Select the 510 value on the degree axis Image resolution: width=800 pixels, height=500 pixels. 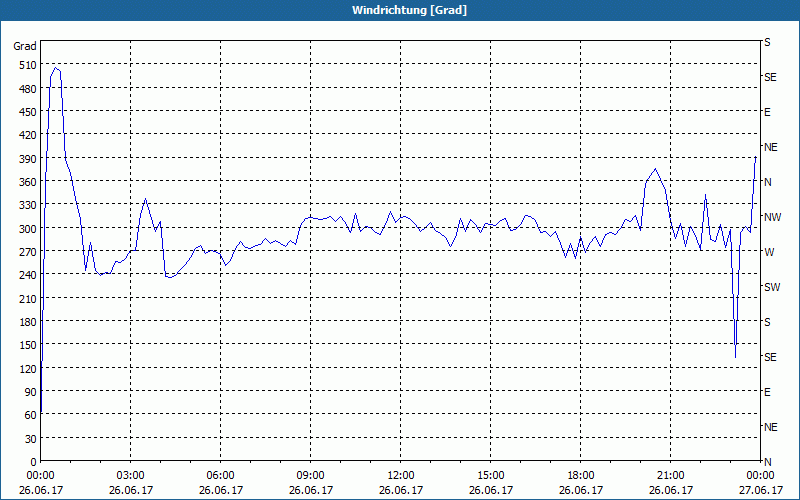tap(28, 65)
